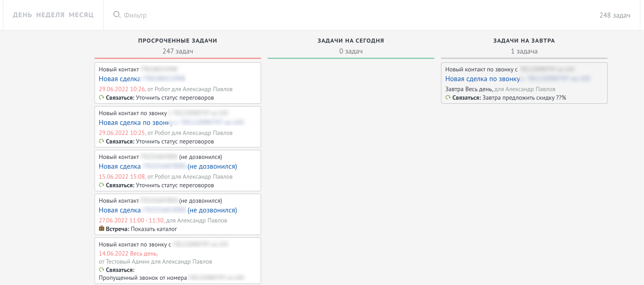Open Новая сделка link in 29.06.2022 10:26 task
Screen dimensions: 644x285
[119, 79]
